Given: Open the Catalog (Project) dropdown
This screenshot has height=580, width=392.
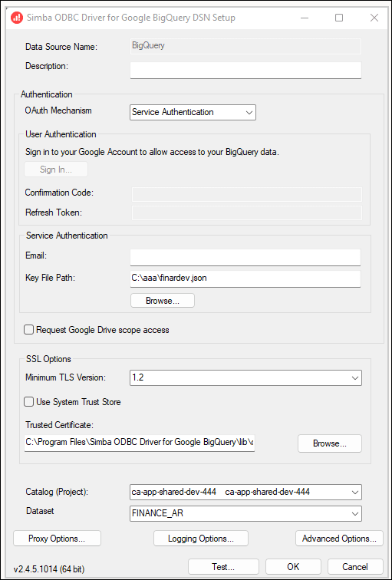Looking at the screenshot, I should click(x=245, y=492).
